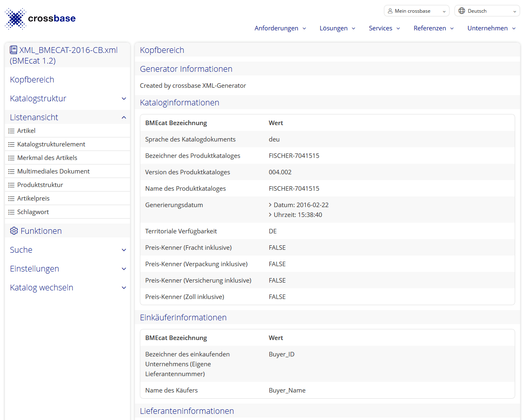Screen dimensions: 525x420
Task: Click the list icon beside Artikel
Action: 11,131
